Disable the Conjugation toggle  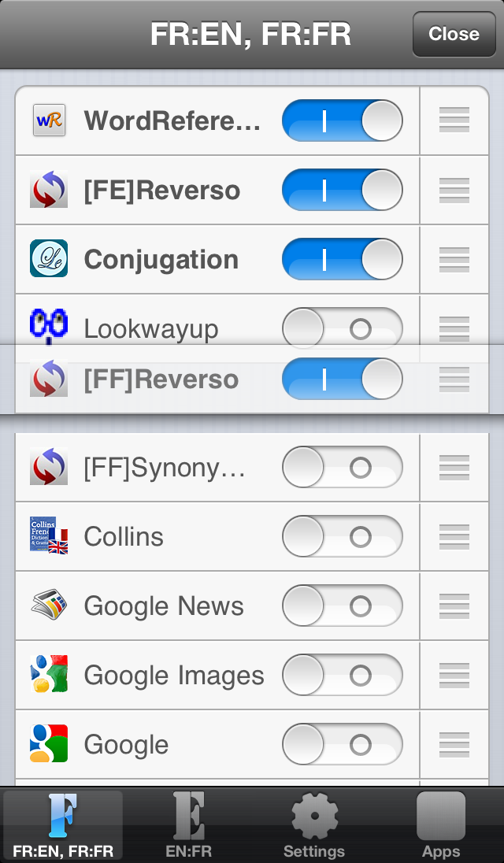tap(343, 259)
